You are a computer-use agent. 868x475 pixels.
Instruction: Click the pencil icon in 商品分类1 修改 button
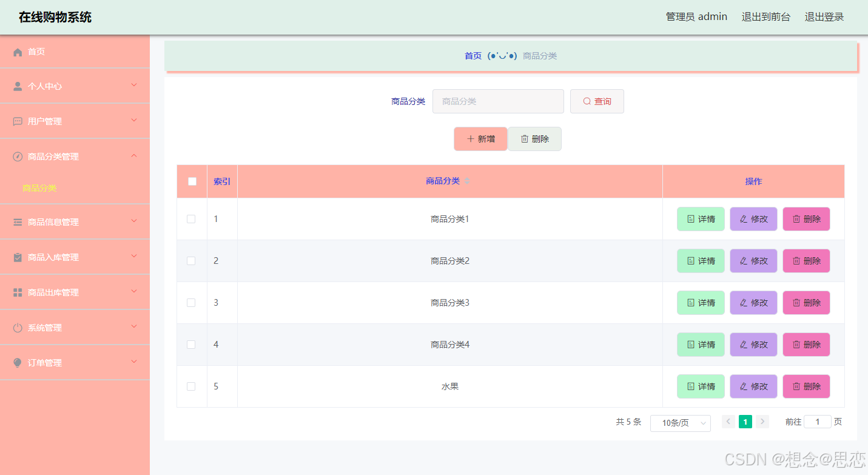(744, 219)
